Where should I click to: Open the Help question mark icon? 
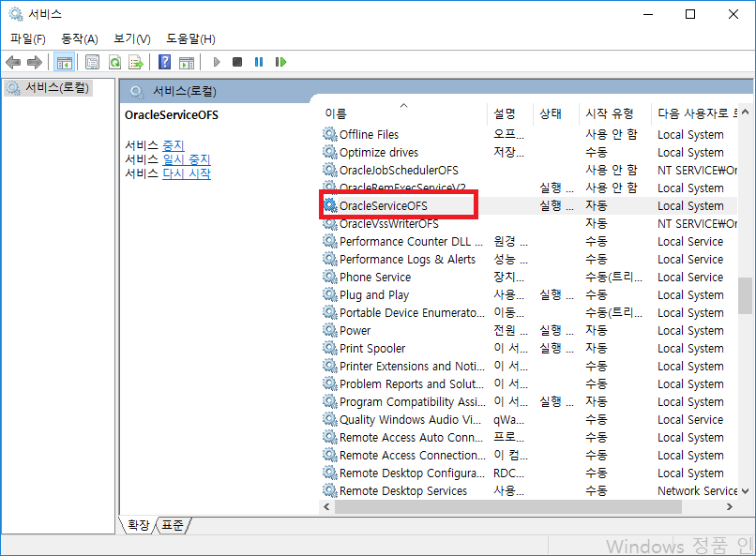point(164,62)
